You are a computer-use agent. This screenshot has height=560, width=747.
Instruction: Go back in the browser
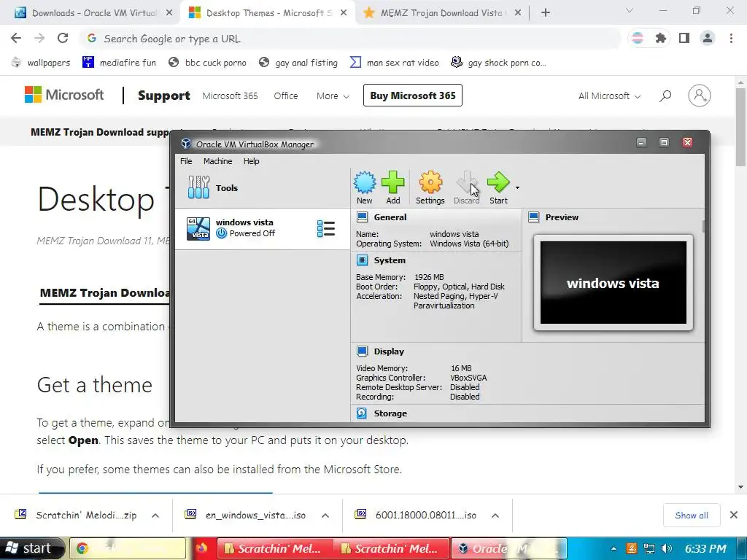point(16,38)
